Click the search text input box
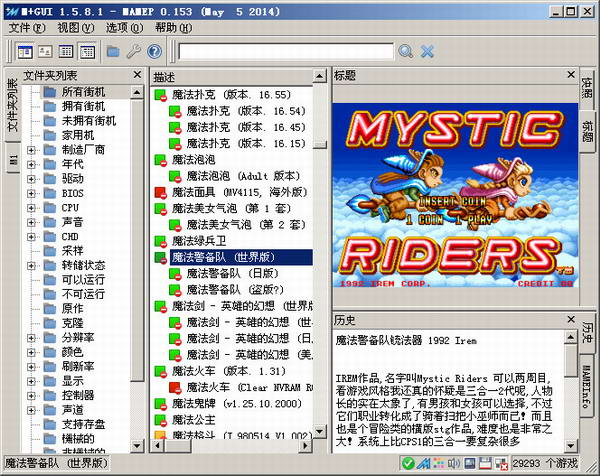This screenshot has height=476, width=600. [x=286, y=51]
